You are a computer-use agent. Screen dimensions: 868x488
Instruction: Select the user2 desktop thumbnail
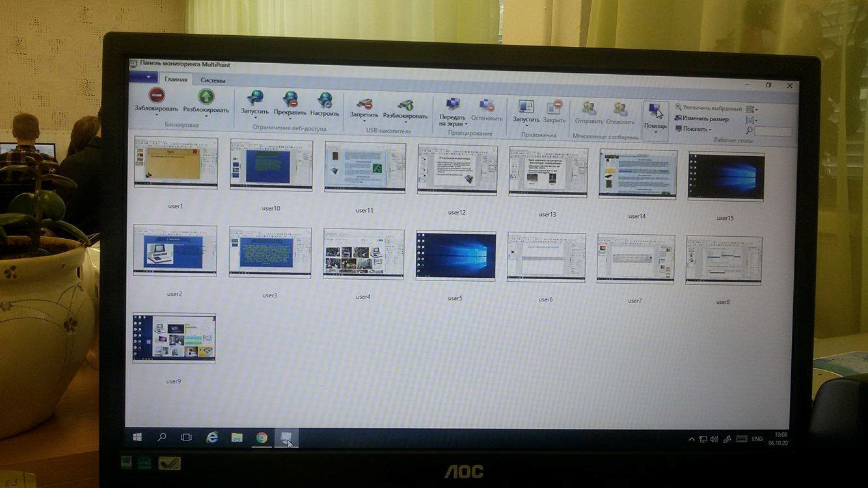175,250
